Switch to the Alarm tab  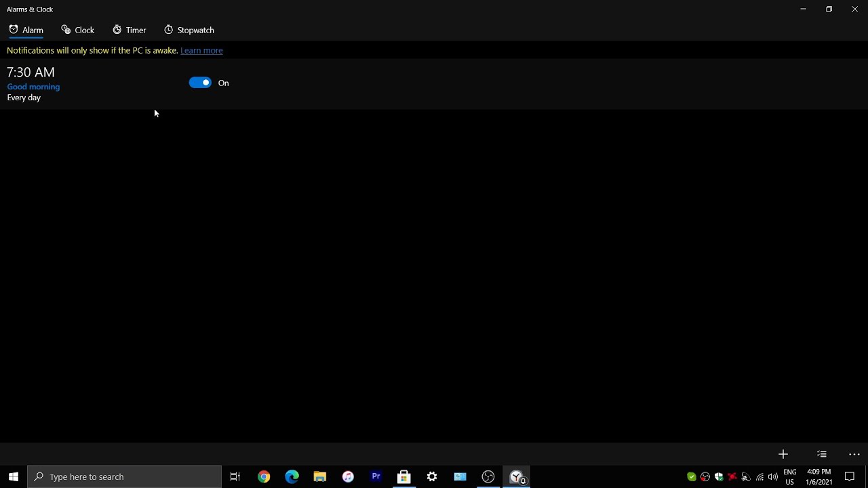coord(26,30)
